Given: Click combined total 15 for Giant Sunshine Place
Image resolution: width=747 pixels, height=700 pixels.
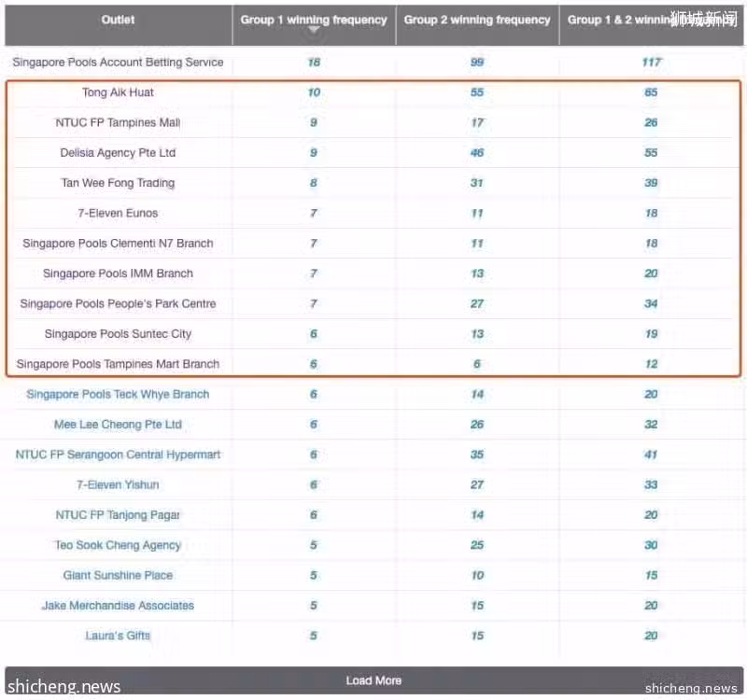Looking at the screenshot, I should point(651,576).
